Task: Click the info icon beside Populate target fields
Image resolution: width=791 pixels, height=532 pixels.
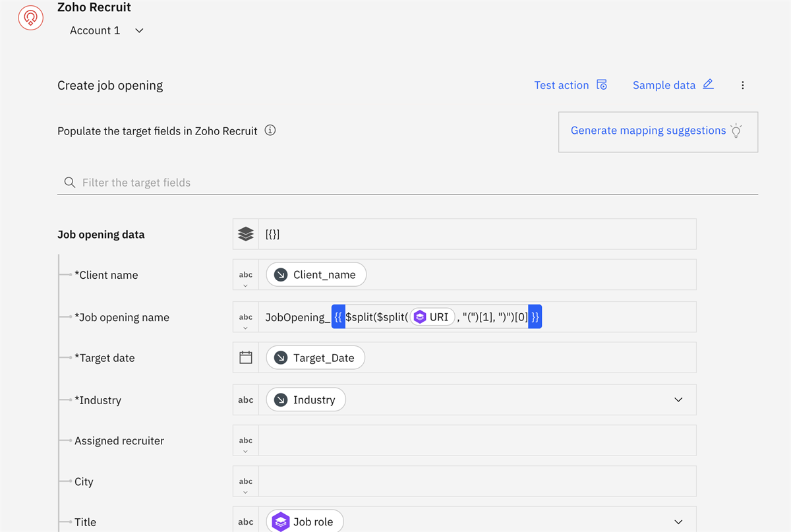Action: (x=270, y=130)
